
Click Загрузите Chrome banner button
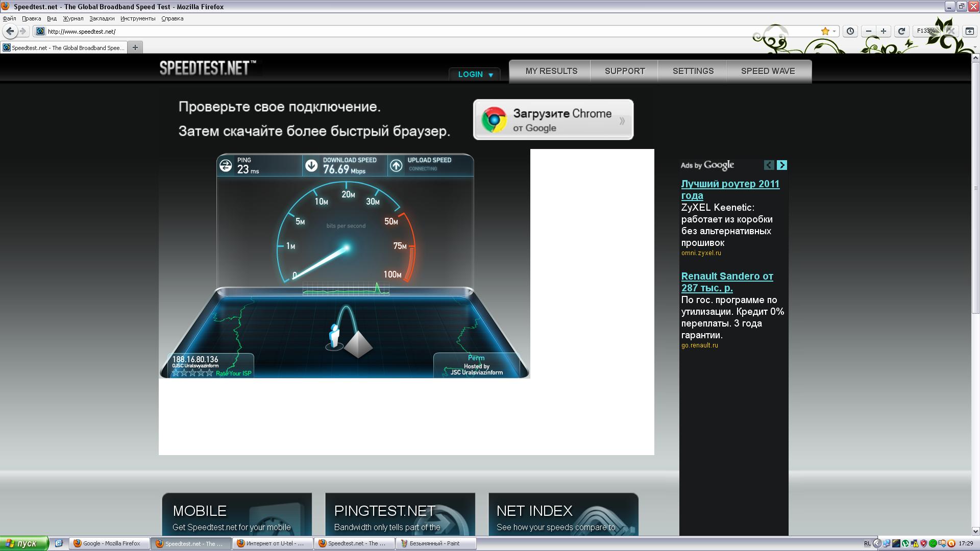pos(553,120)
